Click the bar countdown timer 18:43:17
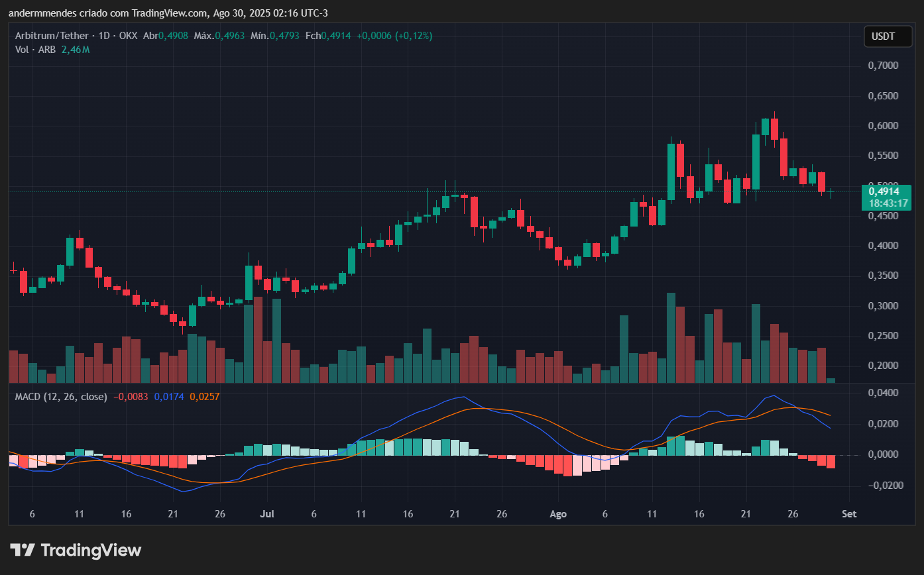This screenshot has width=924, height=575. click(x=888, y=203)
